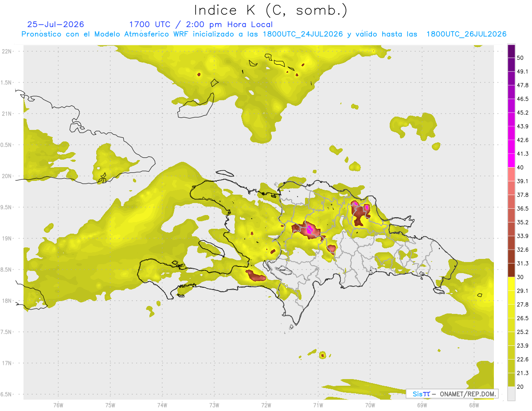Pick the olive swatch between 20 and 21.3
The width and height of the screenshot is (532, 411).
[x=511, y=380]
